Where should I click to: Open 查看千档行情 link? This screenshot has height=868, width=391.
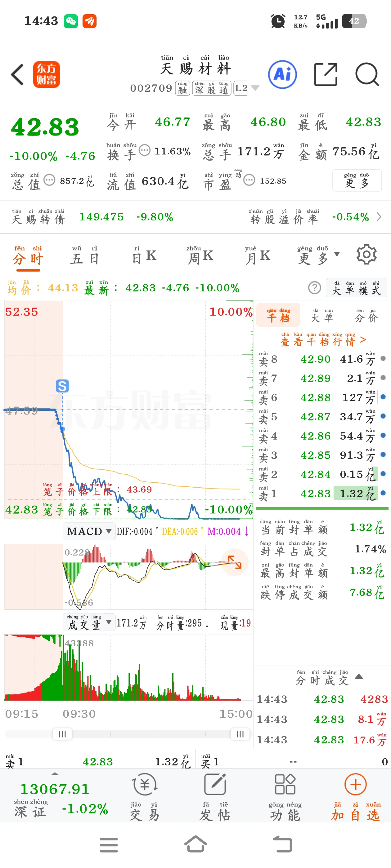pyautogui.click(x=323, y=340)
